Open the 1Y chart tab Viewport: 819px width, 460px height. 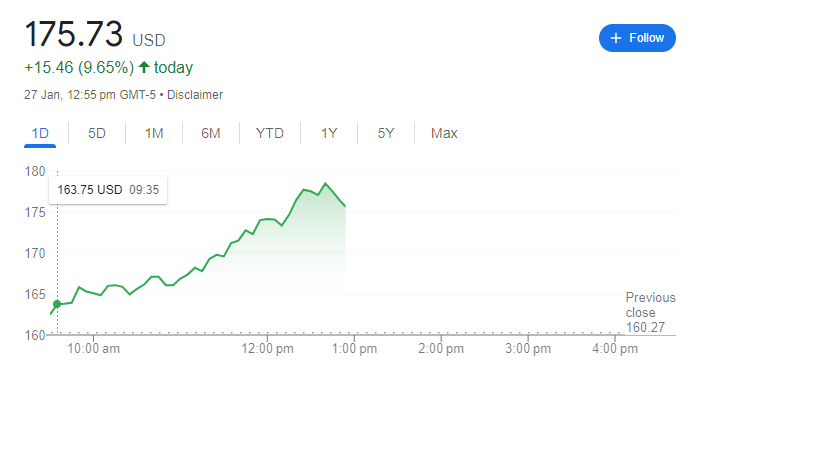329,133
